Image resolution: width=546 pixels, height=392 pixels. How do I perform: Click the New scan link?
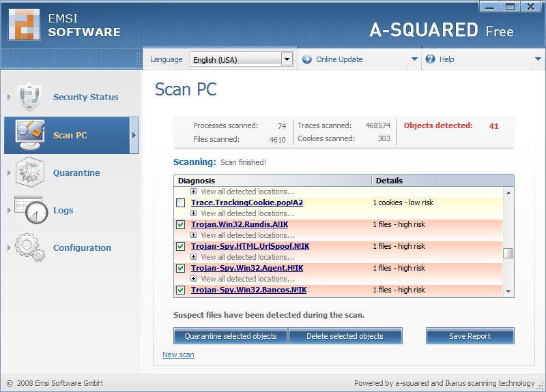(x=178, y=355)
